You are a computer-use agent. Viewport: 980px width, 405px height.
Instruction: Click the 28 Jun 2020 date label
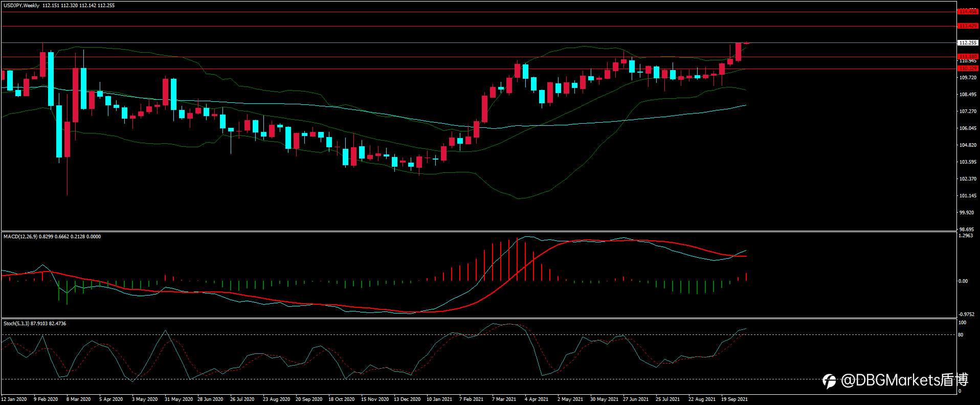click(x=210, y=399)
